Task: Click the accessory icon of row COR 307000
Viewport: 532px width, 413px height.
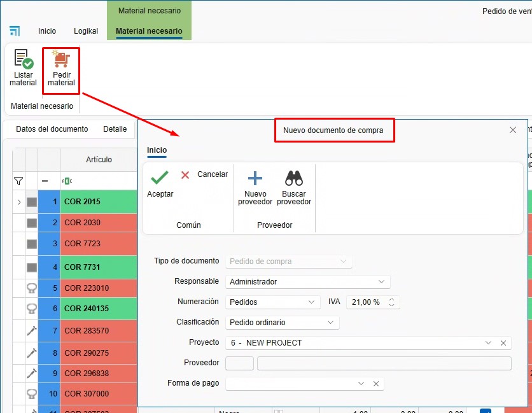Action: click(32, 394)
